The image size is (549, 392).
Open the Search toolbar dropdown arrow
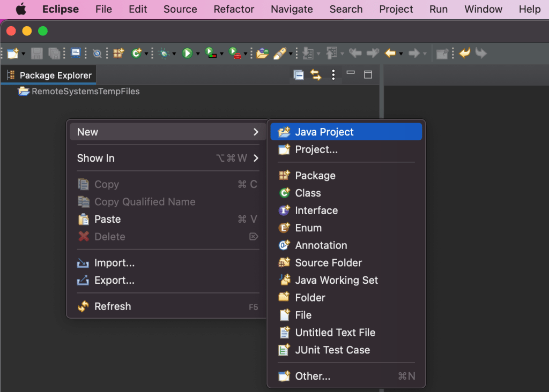290,54
